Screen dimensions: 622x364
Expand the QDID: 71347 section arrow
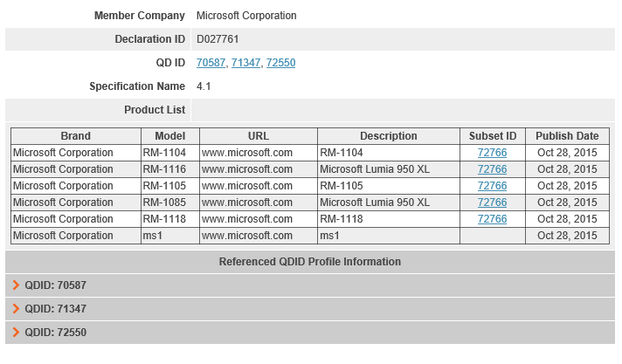coord(16,308)
